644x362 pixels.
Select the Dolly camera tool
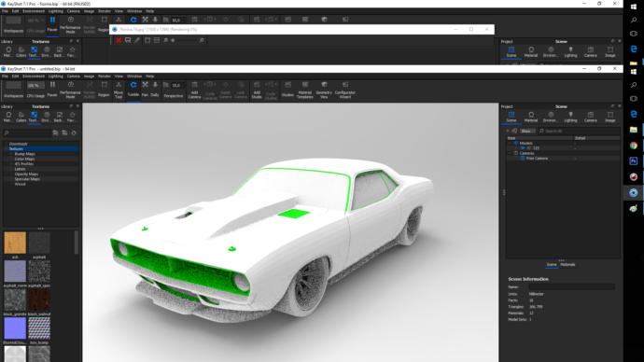click(x=155, y=89)
